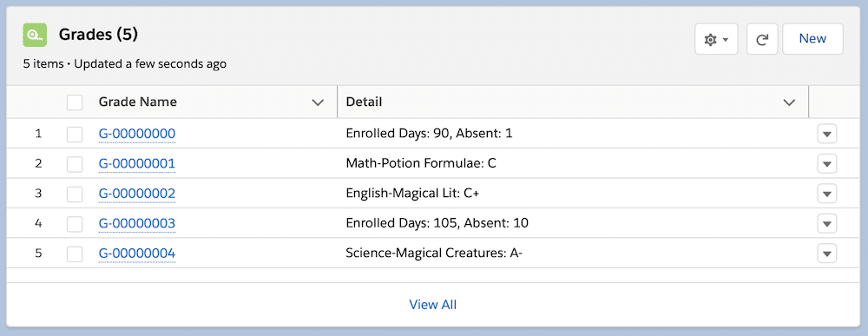Check the box for G-00000001 row

75,164
